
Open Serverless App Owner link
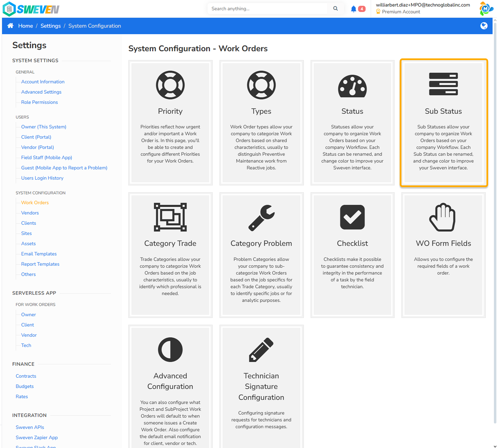[28, 315]
